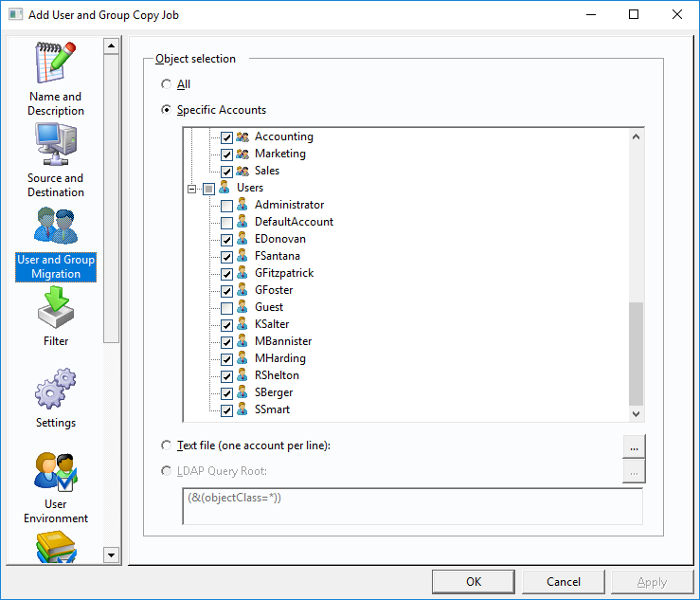Uncheck the Marketing group checkbox

click(x=226, y=155)
